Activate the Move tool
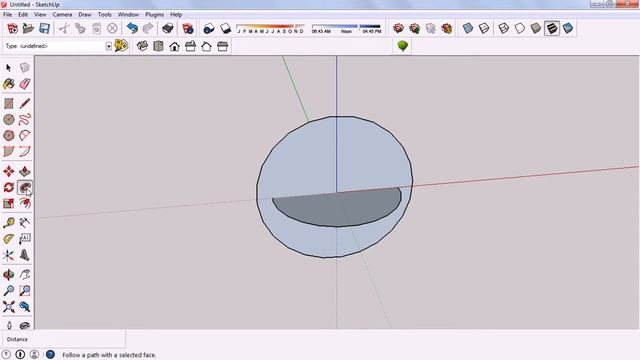This screenshot has width=640, height=360. (x=9, y=171)
